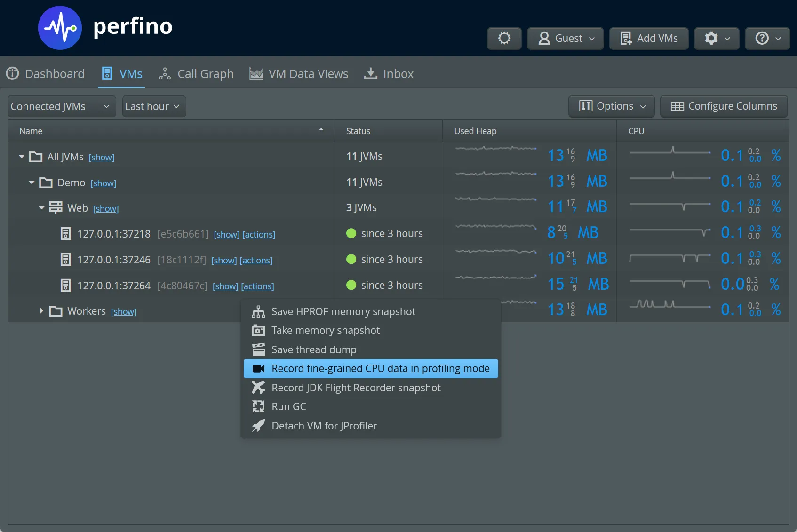This screenshot has height=532, width=797.
Task: Expand the Workers group
Action: point(41,311)
